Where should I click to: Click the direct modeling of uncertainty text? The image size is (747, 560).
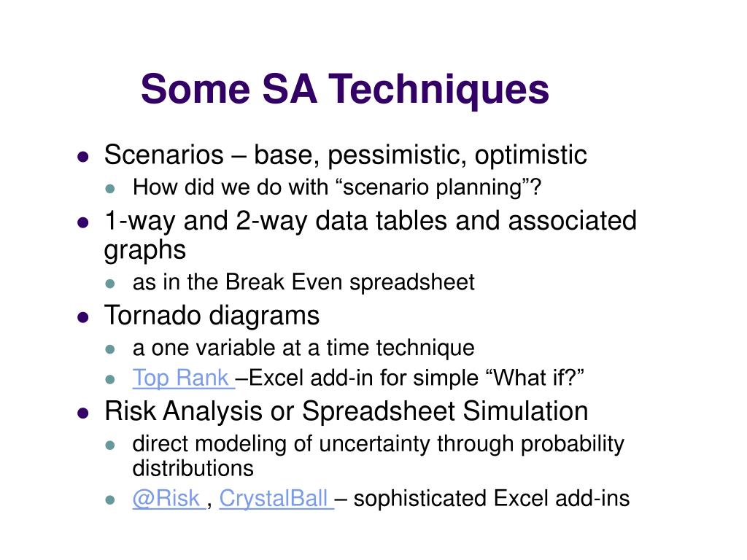pyautogui.click(x=379, y=444)
